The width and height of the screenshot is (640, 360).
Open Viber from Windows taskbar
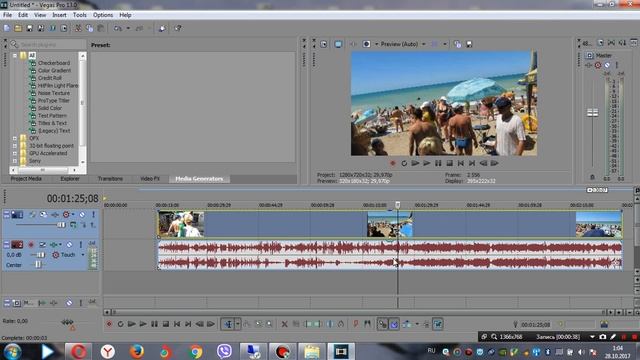(x=224, y=351)
